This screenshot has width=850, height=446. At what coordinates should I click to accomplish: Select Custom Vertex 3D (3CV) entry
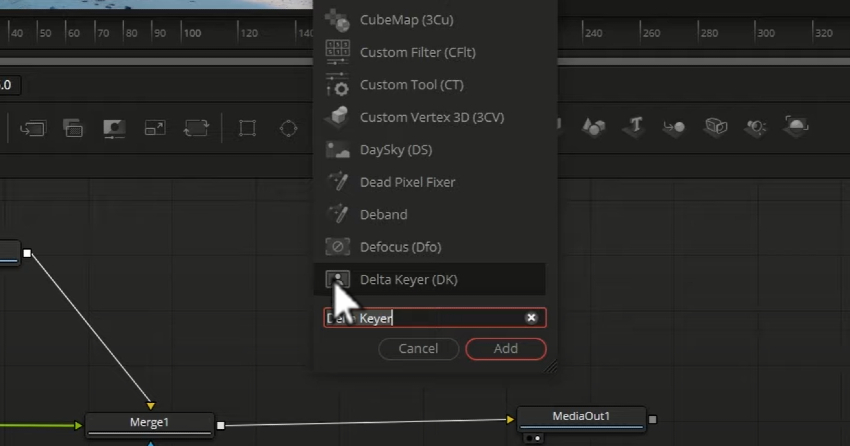(432, 118)
